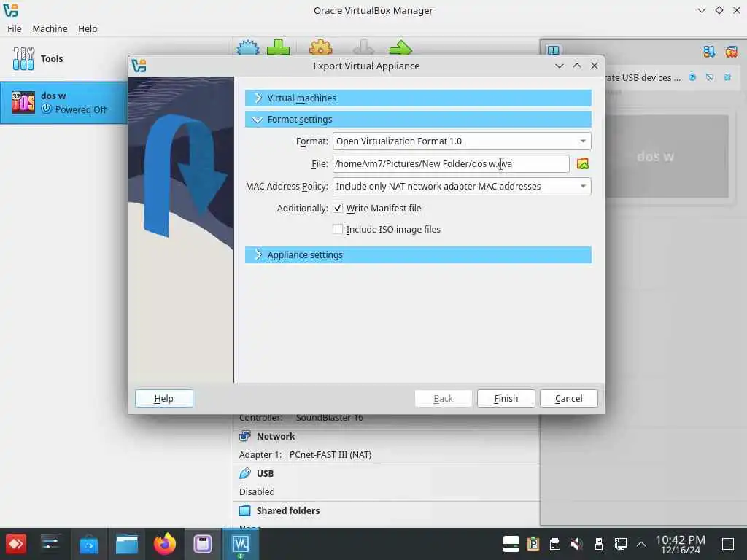Screen dimensions: 747x560
Task: Open the Help menu in menu bar
Action: pos(88,29)
